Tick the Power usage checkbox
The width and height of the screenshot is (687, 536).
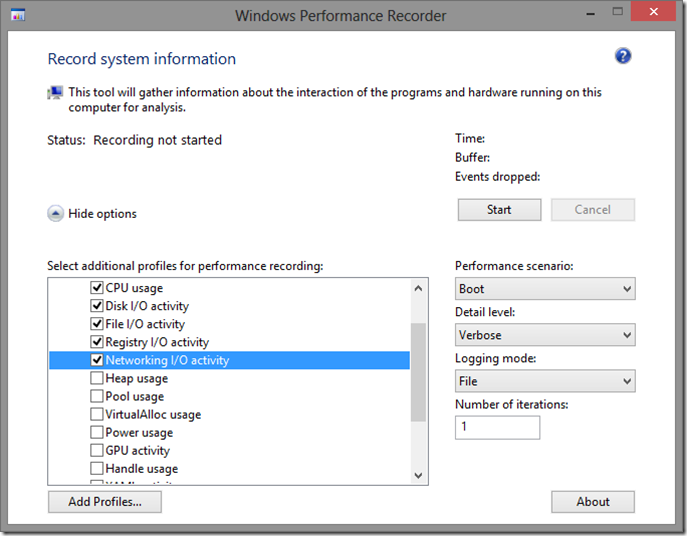point(96,432)
